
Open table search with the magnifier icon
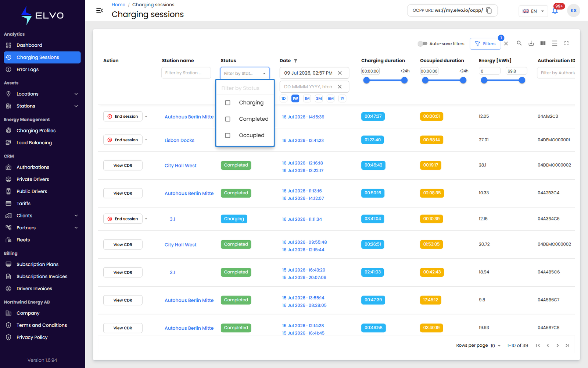519,43
